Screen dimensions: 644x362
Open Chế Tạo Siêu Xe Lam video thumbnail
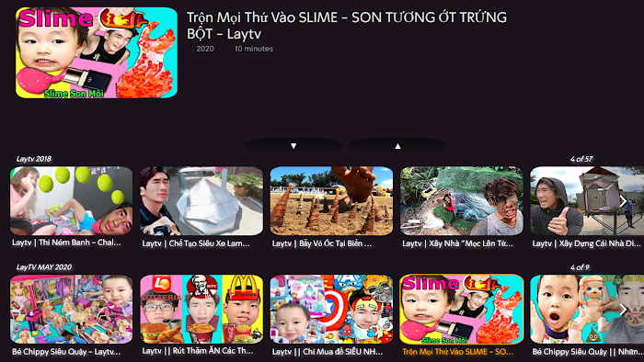pyautogui.click(x=201, y=201)
